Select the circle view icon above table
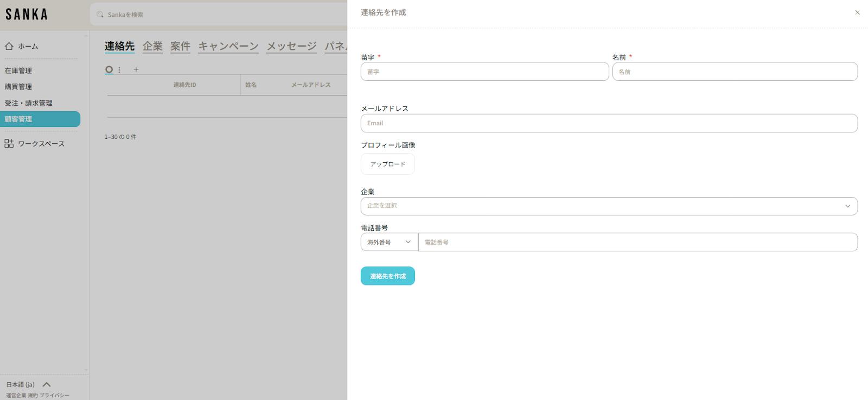The image size is (868, 400). pyautogui.click(x=109, y=69)
